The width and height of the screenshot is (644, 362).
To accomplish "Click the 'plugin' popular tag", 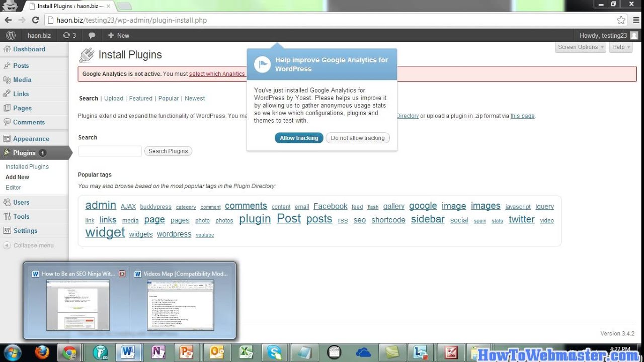I will point(255,219).
